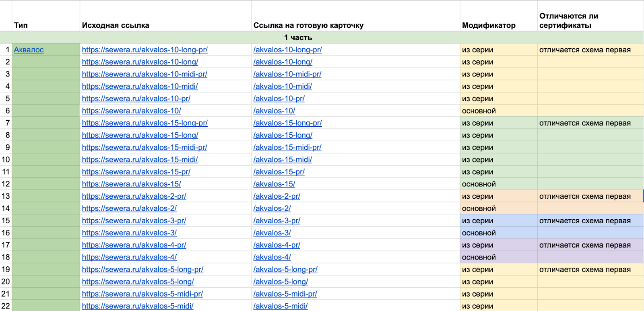Select 'основной' cell in row 14
The width and height of the screenshot is (644, 311).
(x=498, y=208)
